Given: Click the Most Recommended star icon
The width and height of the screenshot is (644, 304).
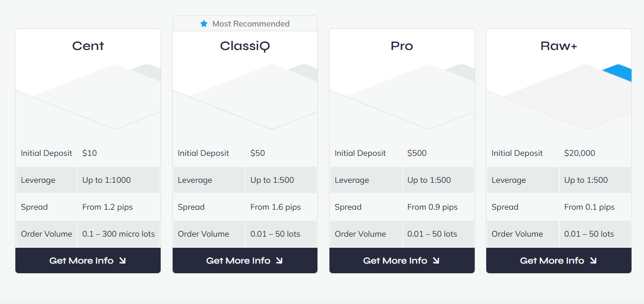Looking at the screenshot, I should pyautogui.click(x=204, y=24).
